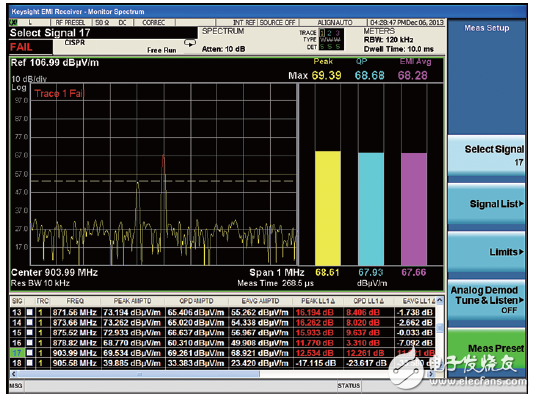Select trace 3 indicator in TRACE row
536x398 pixels.
pyautogui.click(x=337, y=33)
